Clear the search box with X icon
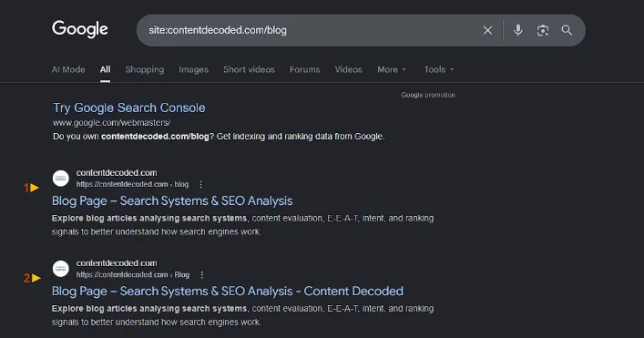Viewport: 644px width, 338px height. [x=487, y=30]
